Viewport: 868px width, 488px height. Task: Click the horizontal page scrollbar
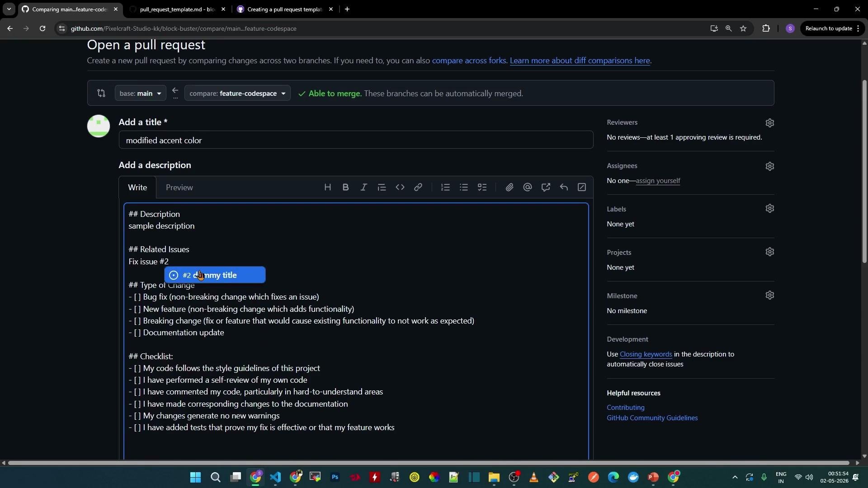click(x=429, y=463)
